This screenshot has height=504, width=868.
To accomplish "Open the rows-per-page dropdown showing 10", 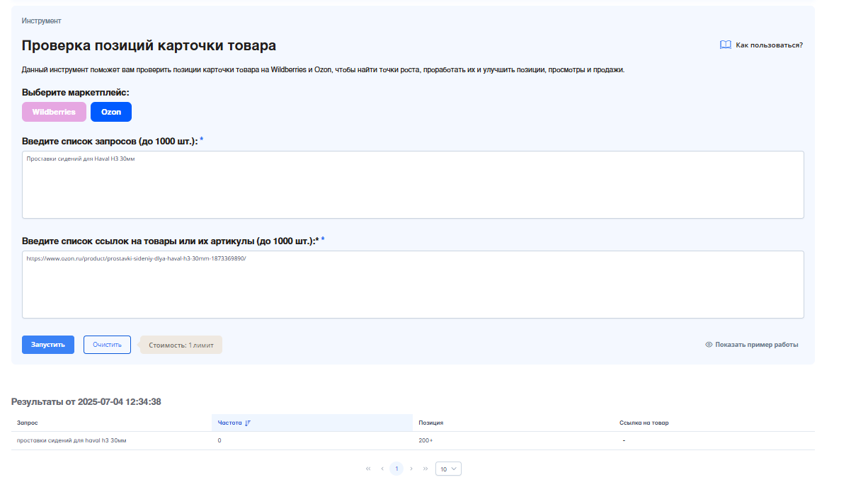I will [448, 469].
